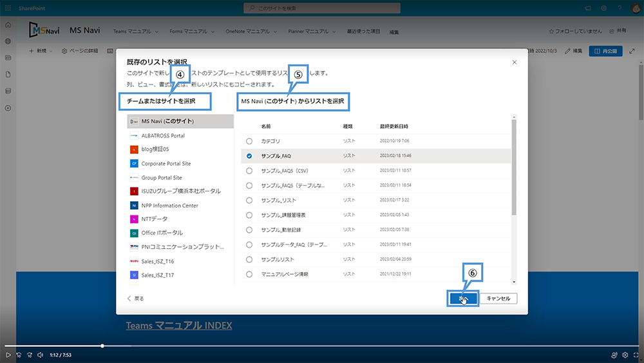644x363 pixels.
Task: Enter video fullscreen mode
Action: tap(636, 355)
